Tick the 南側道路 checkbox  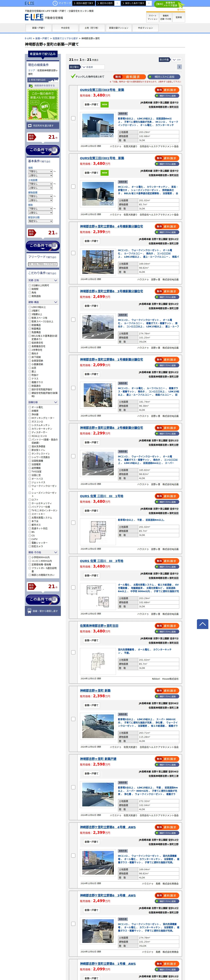click(30, 296)
